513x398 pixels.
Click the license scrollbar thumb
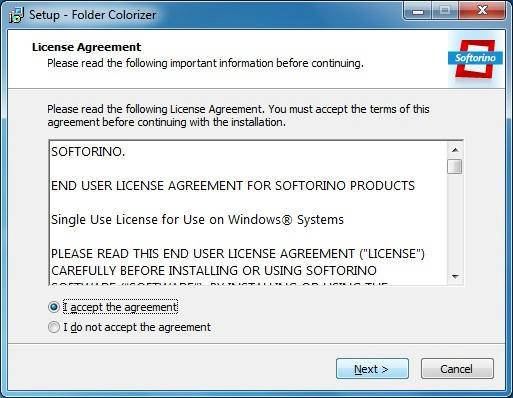click(455, 166)
